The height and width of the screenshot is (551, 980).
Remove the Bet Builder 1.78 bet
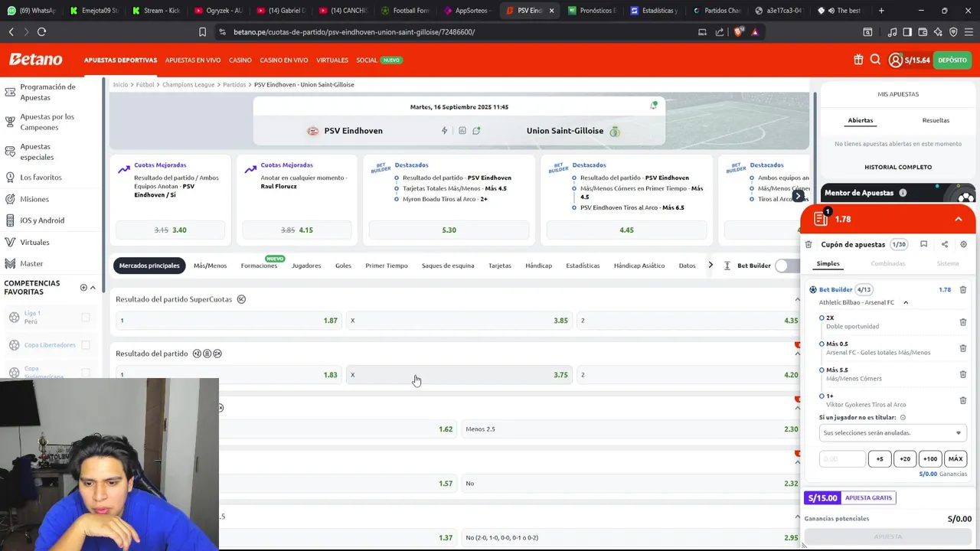click(963, 290)
